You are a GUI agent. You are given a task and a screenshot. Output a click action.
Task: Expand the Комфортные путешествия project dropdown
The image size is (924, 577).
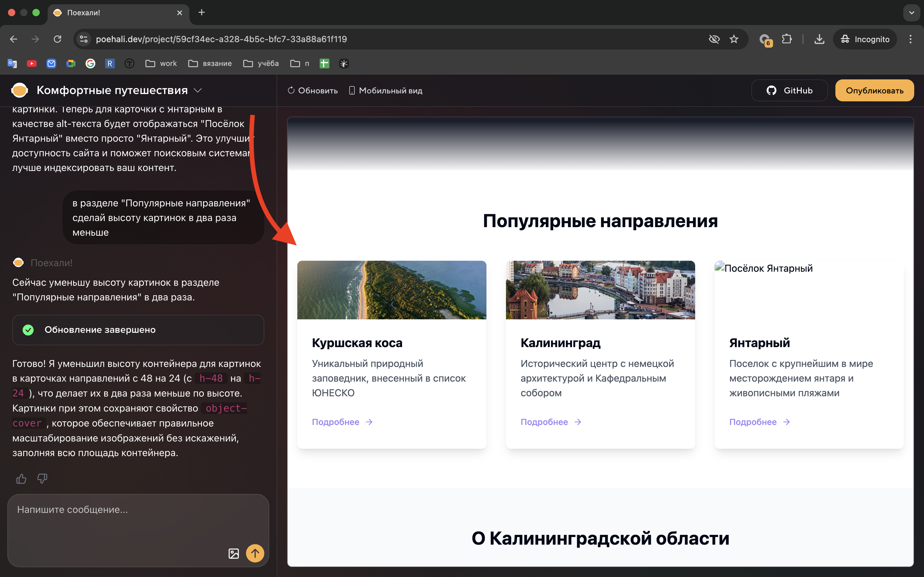coord(198,90)
